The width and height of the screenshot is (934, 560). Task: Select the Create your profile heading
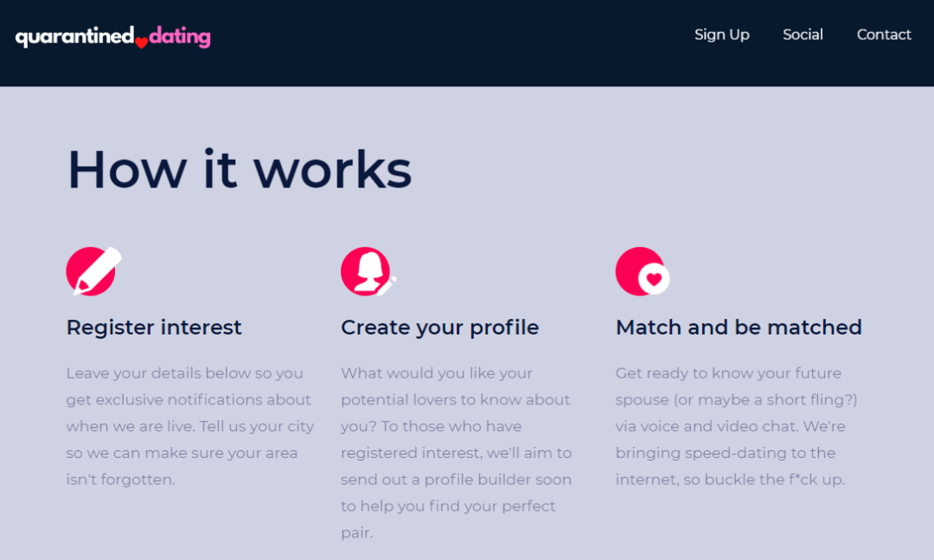(439, 328)
